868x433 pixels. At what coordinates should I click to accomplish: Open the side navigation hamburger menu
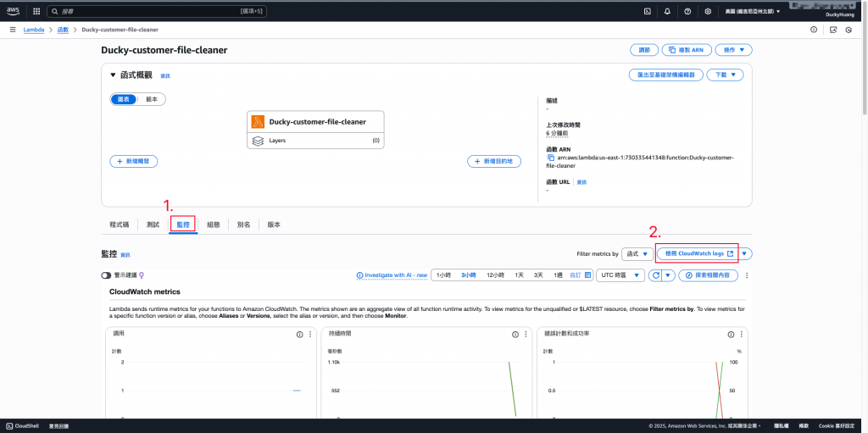[12, 30]
